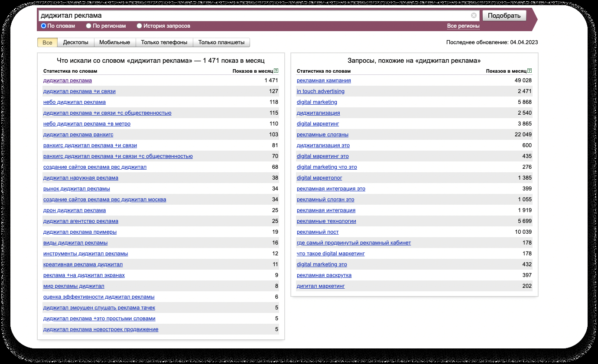Image resolution: width=598 pixels, height=364 pixels.
Task: Click help icon in left table header
Action: [x=276, y=71]
